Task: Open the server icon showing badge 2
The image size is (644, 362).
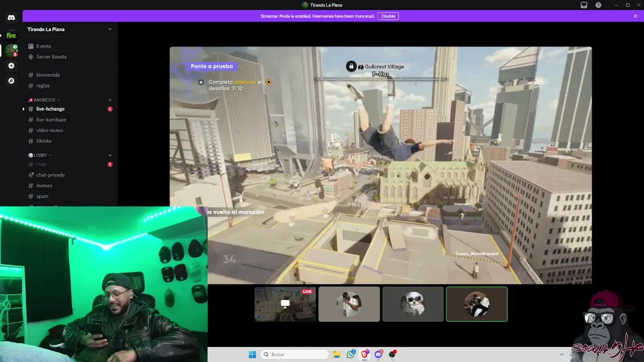Action: coord(11,50)
